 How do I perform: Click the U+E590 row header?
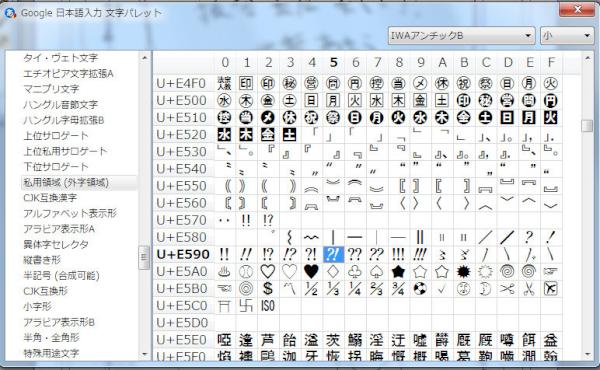pos(183,254)
